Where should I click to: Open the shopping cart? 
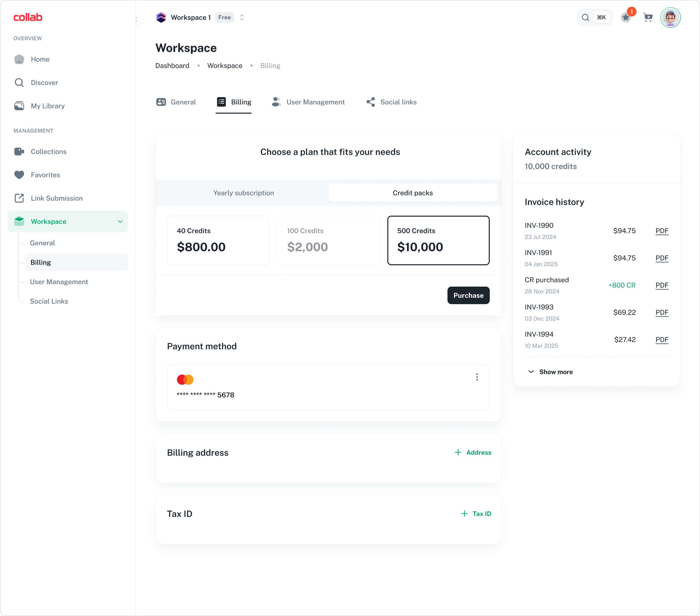click(648, 17)
